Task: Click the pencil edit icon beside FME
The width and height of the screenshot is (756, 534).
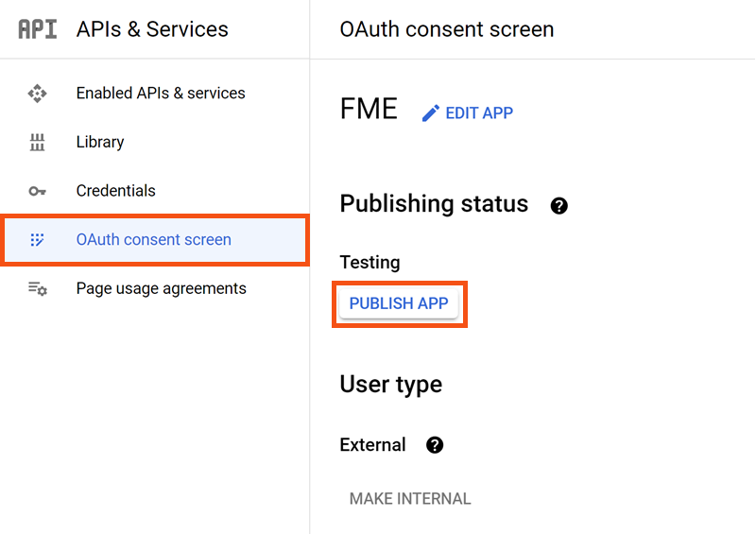Action: [x=431, y=112]
